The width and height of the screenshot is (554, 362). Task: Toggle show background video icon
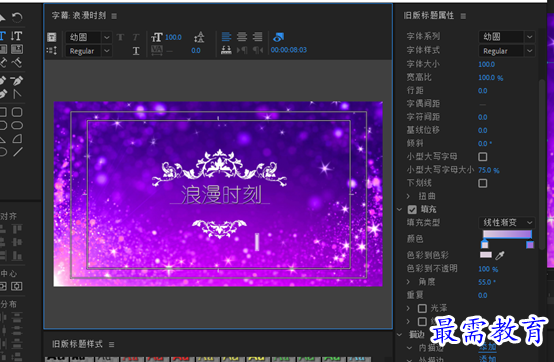278,37
